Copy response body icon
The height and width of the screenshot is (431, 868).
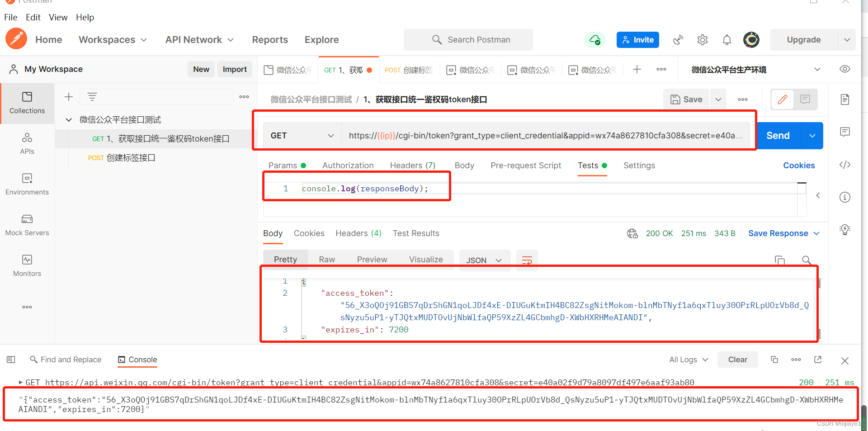coord(780,260)
